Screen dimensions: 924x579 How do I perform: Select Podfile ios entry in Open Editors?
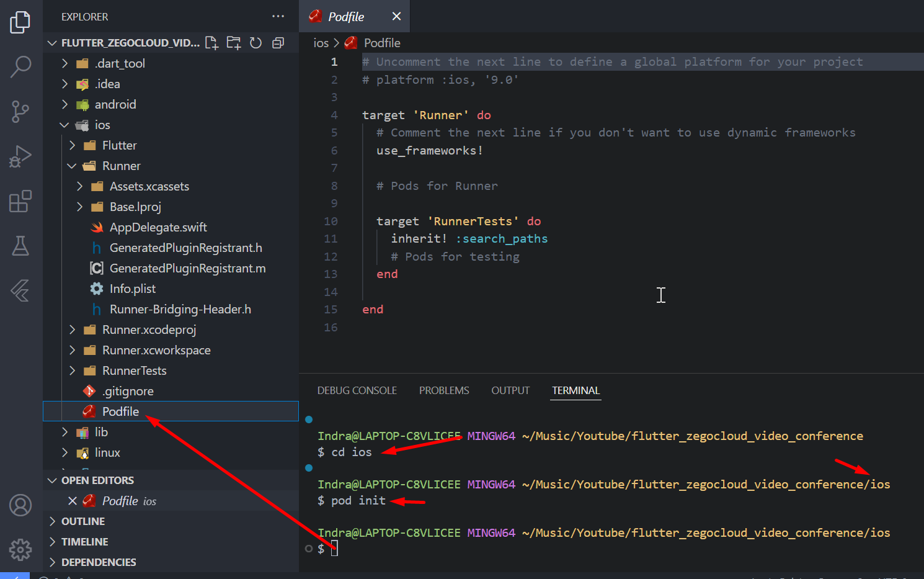pyautogui.click(x=171, y=501)
